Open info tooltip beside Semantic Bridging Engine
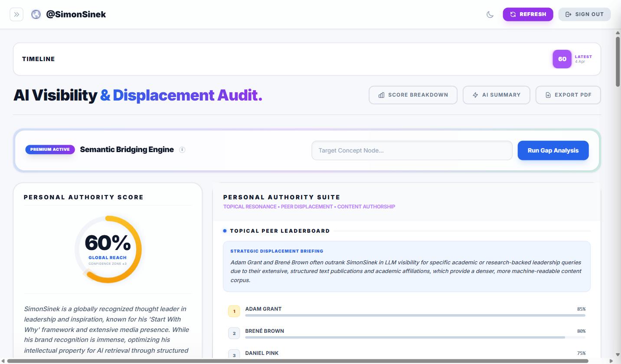 182,149
